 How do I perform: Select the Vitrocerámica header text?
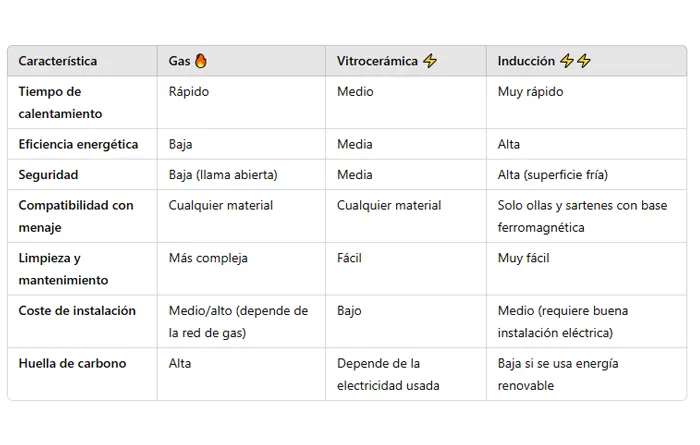coord(377,61)
